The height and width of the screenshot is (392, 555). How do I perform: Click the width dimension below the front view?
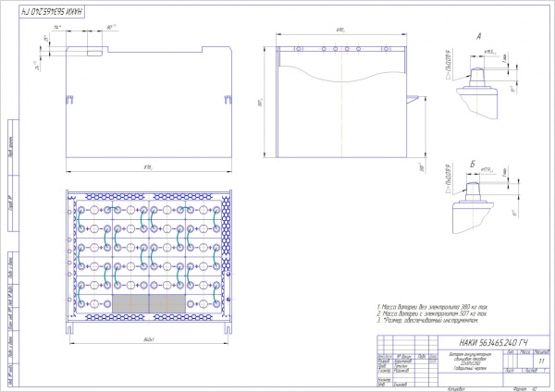(x=148, y=168)
